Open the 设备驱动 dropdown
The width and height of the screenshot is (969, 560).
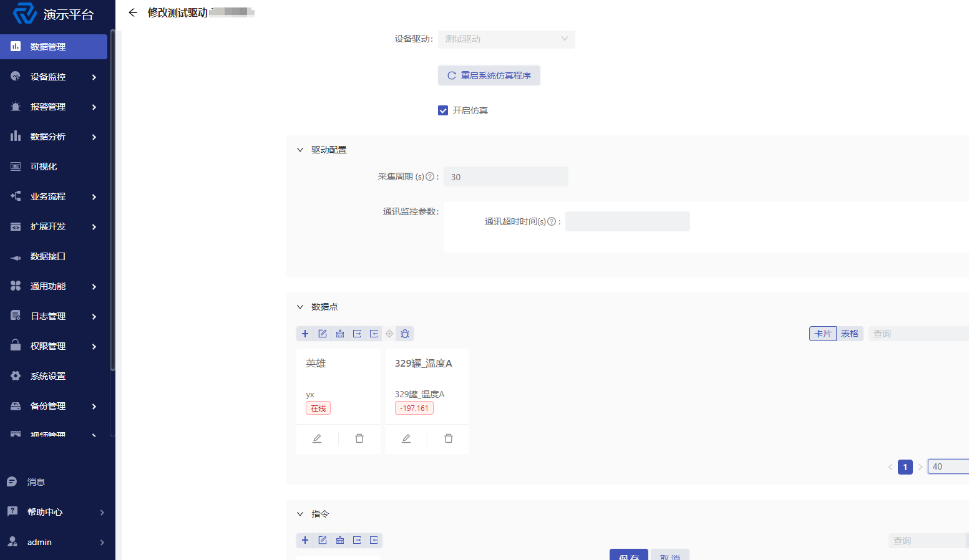507,39
